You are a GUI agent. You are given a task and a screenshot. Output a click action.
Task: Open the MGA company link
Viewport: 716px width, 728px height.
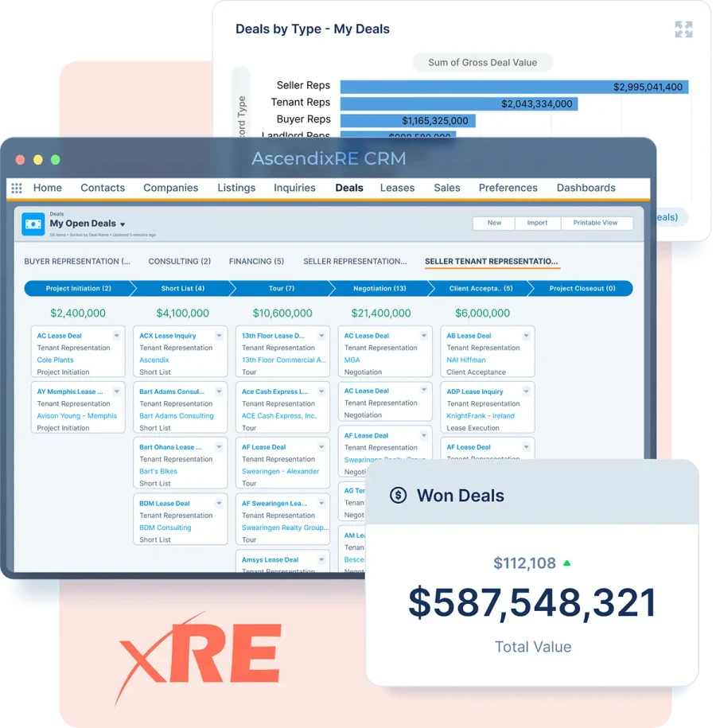point(352,360)
